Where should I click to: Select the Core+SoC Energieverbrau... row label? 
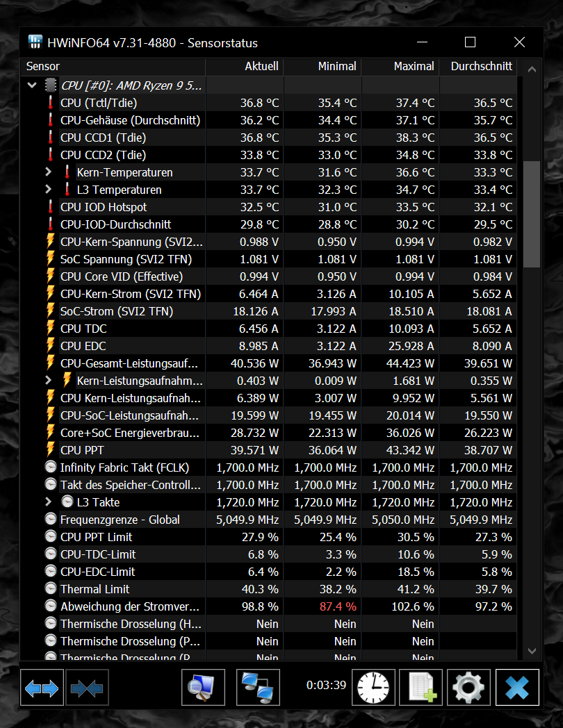(x=129, y=433)
